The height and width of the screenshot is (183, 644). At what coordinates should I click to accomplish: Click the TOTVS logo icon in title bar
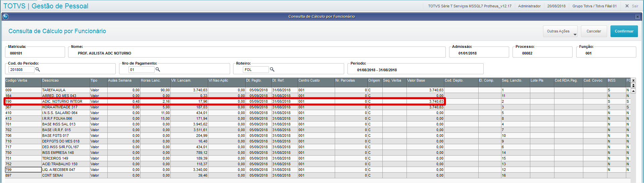click(5, 16)
